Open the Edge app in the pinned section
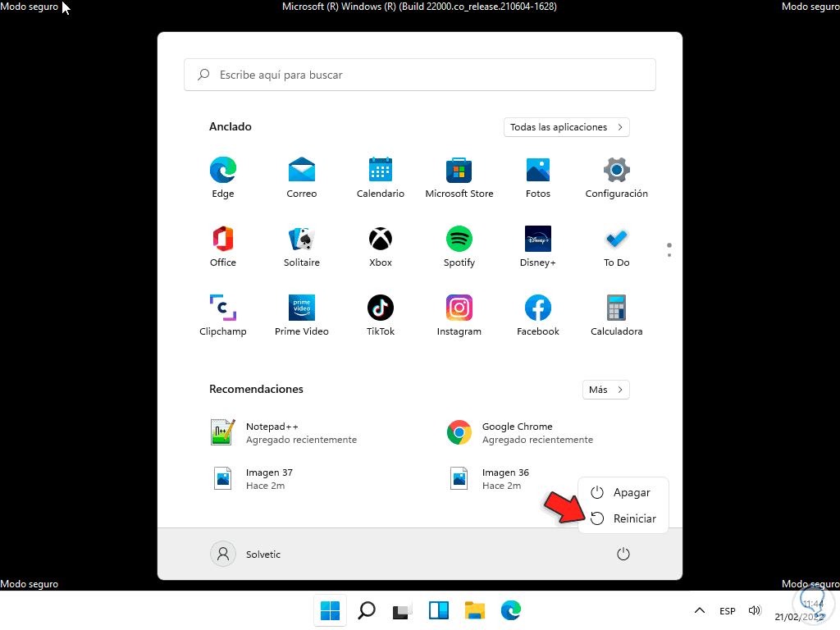 [223, 177]
